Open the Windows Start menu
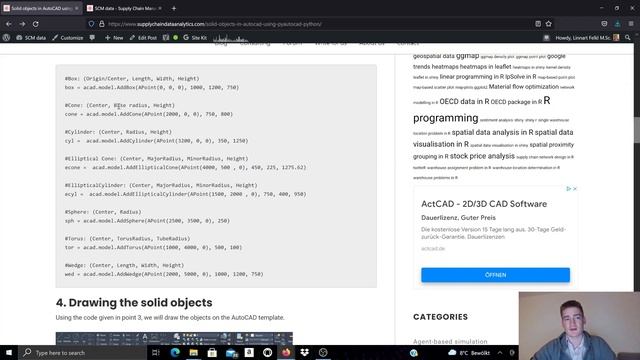 [9, 353]
